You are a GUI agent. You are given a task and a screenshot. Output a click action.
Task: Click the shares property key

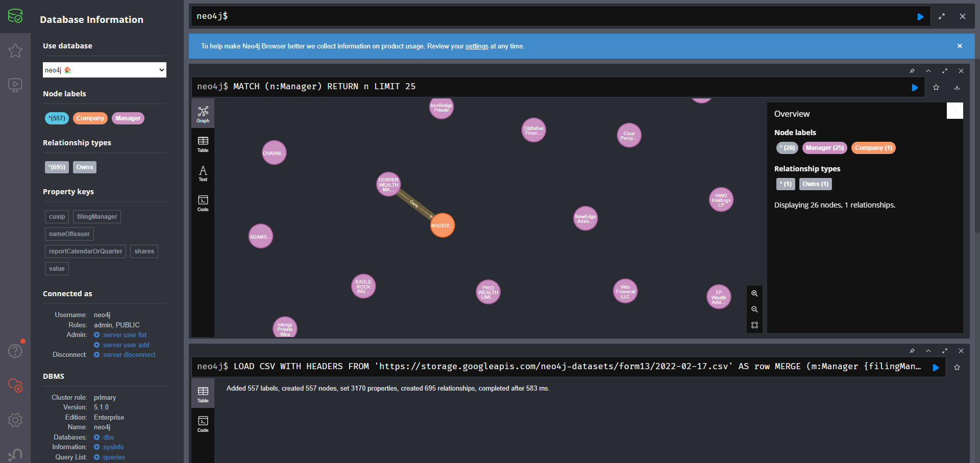click(144, 251)
